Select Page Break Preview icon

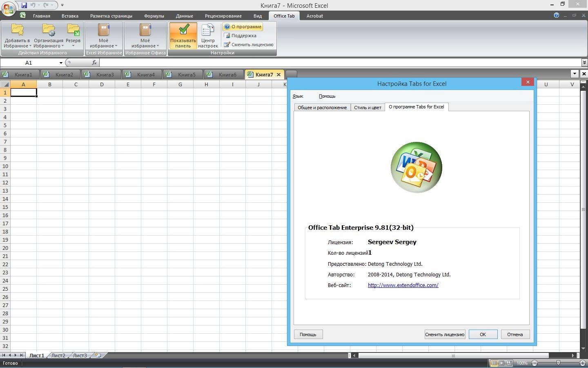tap(510, 363)
